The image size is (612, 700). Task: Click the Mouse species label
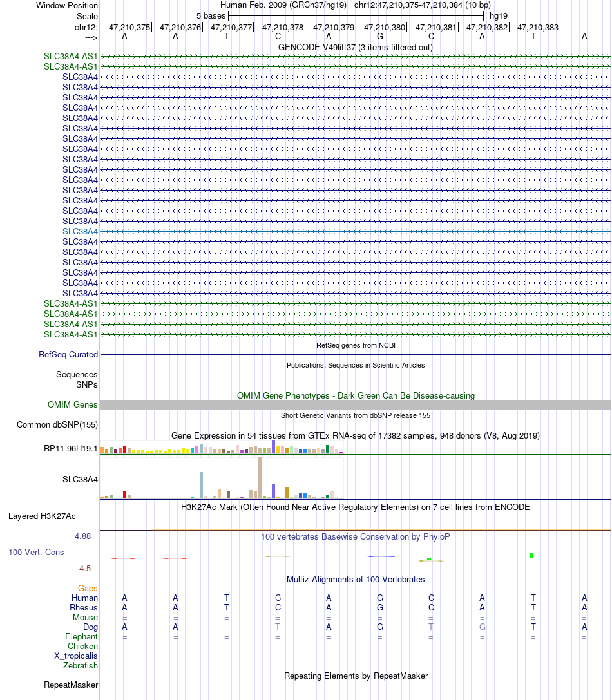click(85, 618)
